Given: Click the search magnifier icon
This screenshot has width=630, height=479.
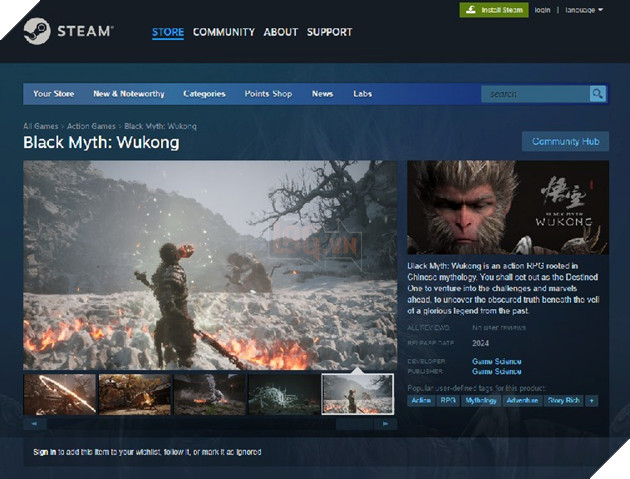Looking at the screenshot, I should pos(598,94).
